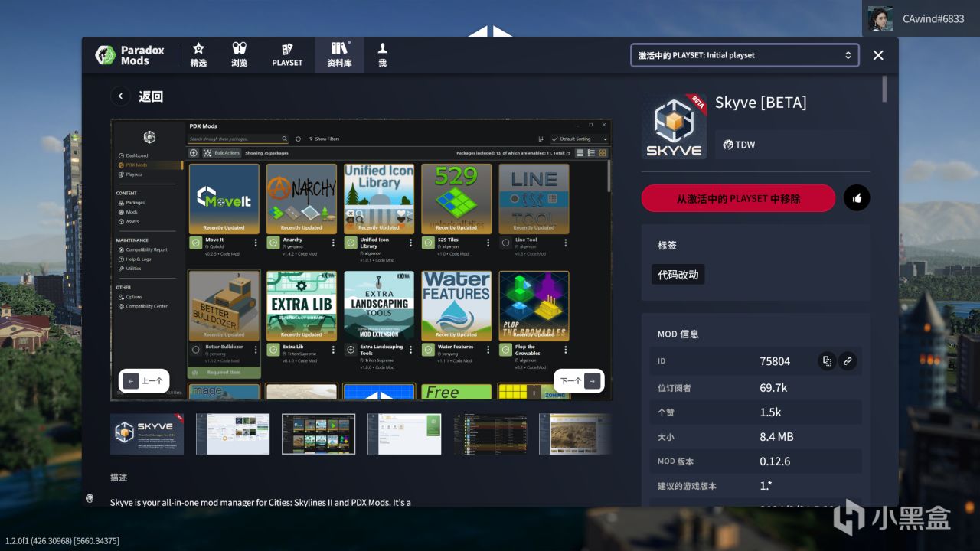Click the subscriber count 69.7k

[x=773, y=387]
